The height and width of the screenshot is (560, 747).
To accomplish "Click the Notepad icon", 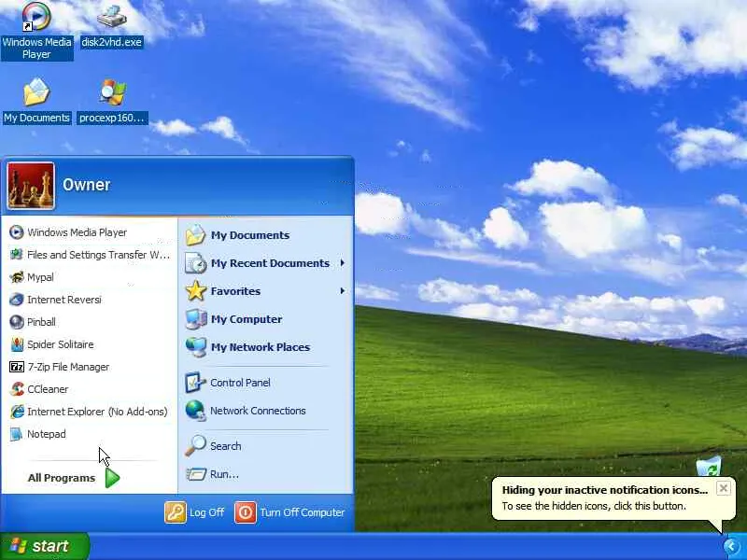I will tap(17, 434).
